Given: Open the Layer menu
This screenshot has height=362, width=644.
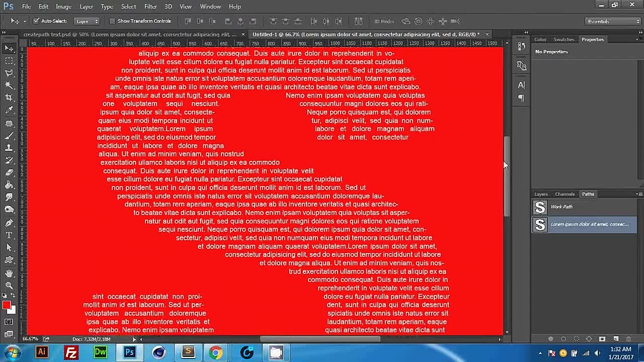Looking at the screenshot, I should point(86,7).
